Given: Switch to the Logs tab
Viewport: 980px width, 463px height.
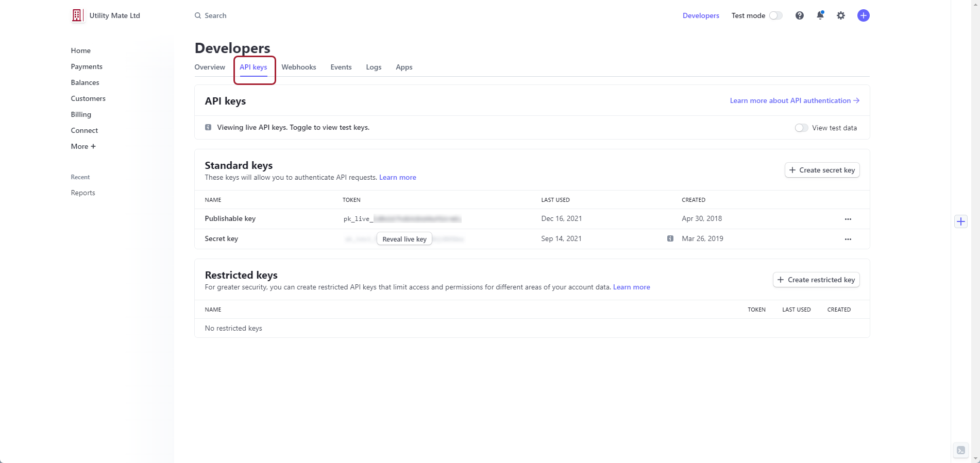Looking at the screenshot, I should (374, 67).
